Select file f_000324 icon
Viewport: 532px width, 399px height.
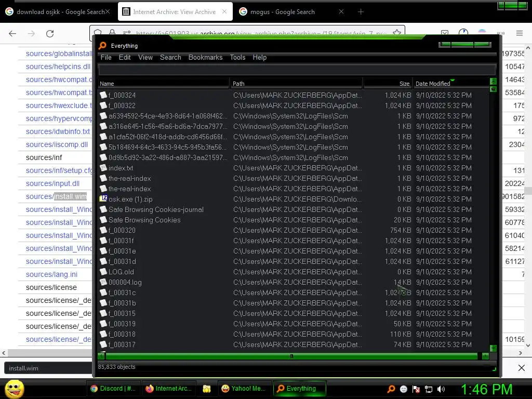(103, 95)
